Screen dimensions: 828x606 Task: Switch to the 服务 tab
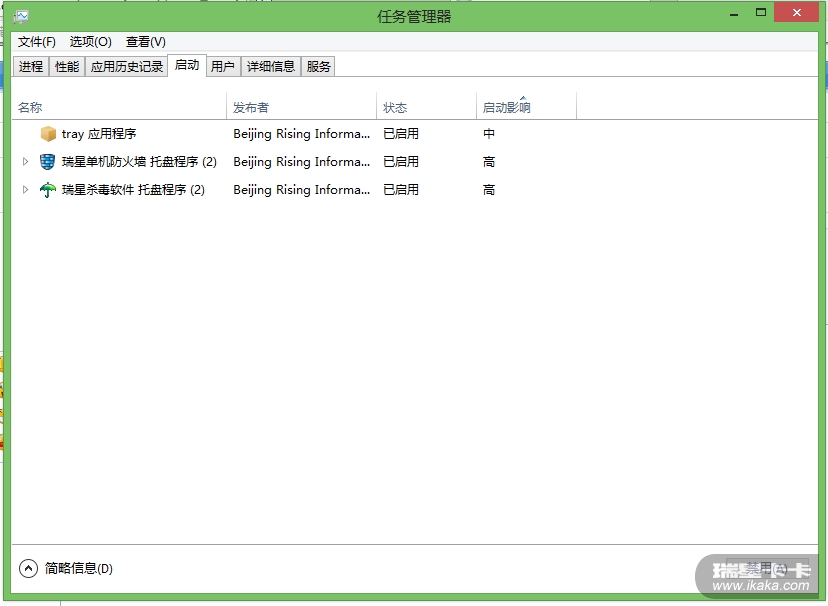pyautogui.click(x=318, y=67)
